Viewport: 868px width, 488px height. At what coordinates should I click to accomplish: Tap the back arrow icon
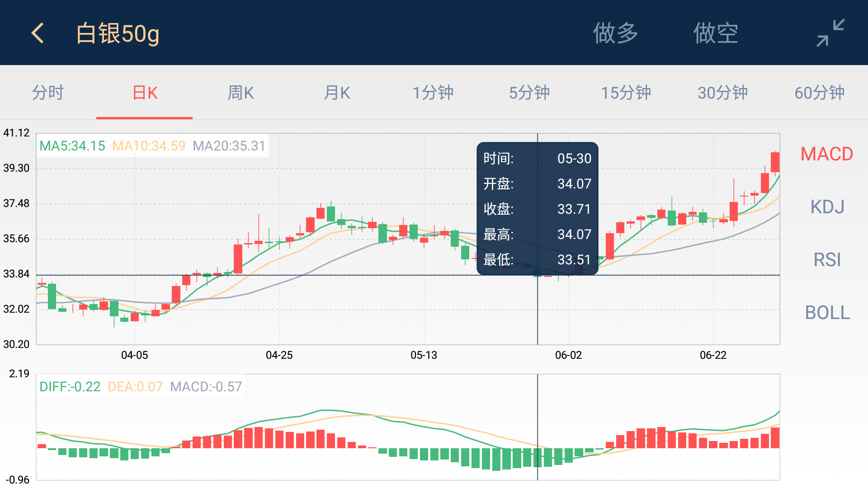(38, 33)
